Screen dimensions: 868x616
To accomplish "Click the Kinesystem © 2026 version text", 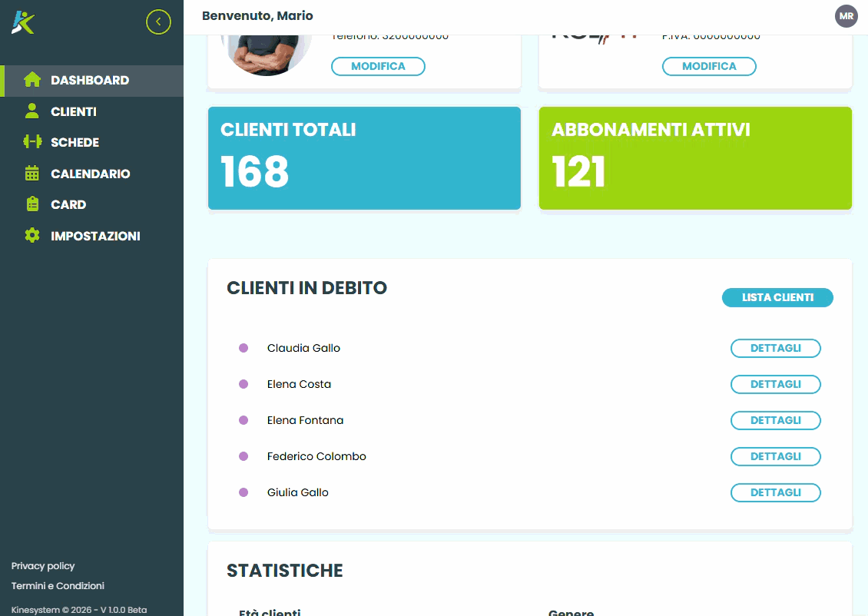I will [79, 609].
